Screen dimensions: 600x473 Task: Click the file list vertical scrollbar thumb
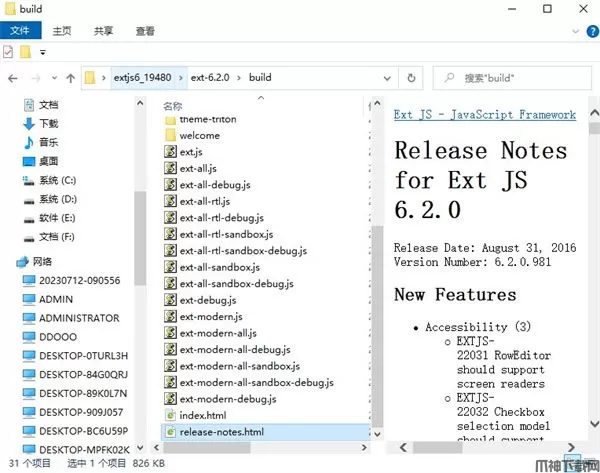377,326
